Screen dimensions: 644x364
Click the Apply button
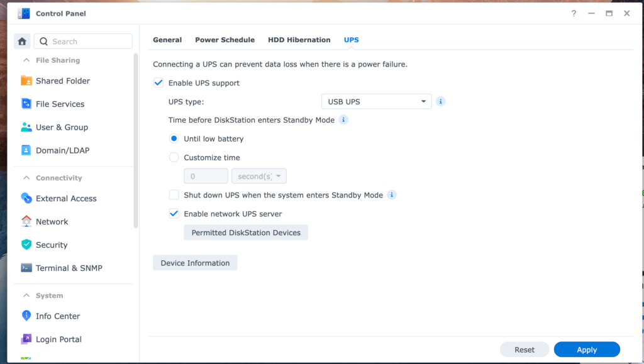(587, 350)
